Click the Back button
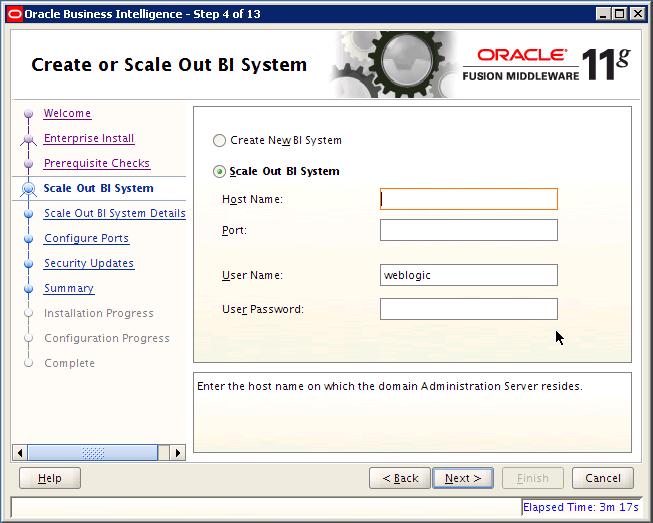653x523 pixels. click(x=400, y=478)
